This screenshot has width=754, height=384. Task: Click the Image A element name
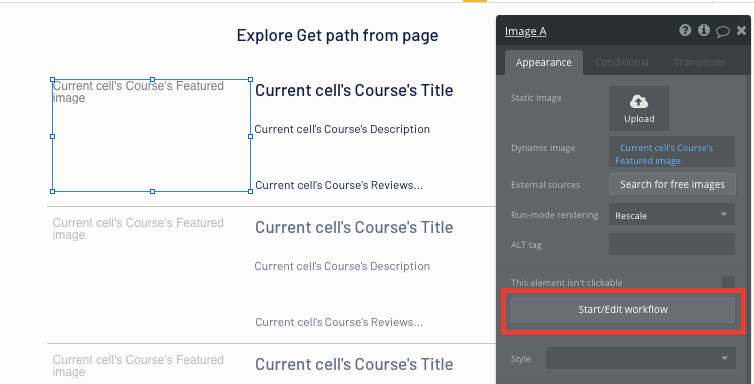click(x=525, y=32)
